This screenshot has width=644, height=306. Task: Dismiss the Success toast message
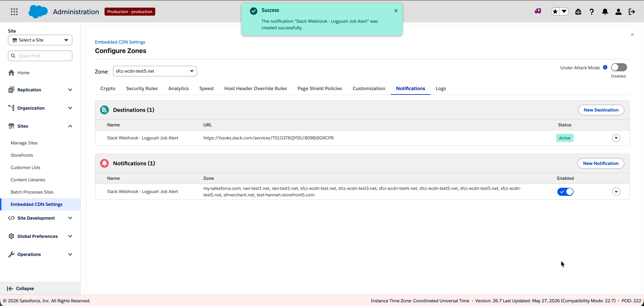[396, 11]
